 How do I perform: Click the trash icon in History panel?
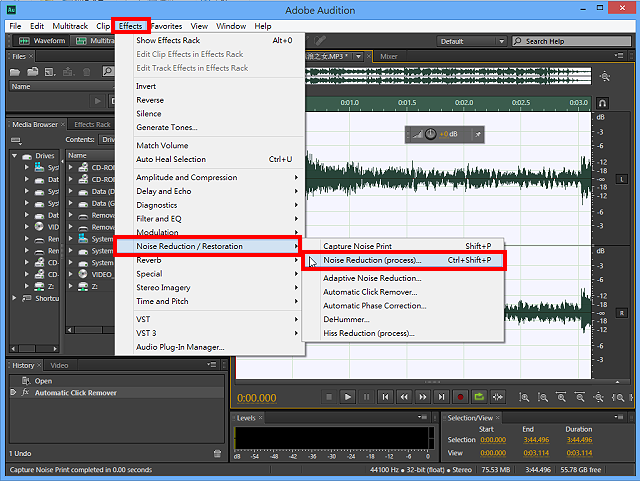(x=217, y=453)
